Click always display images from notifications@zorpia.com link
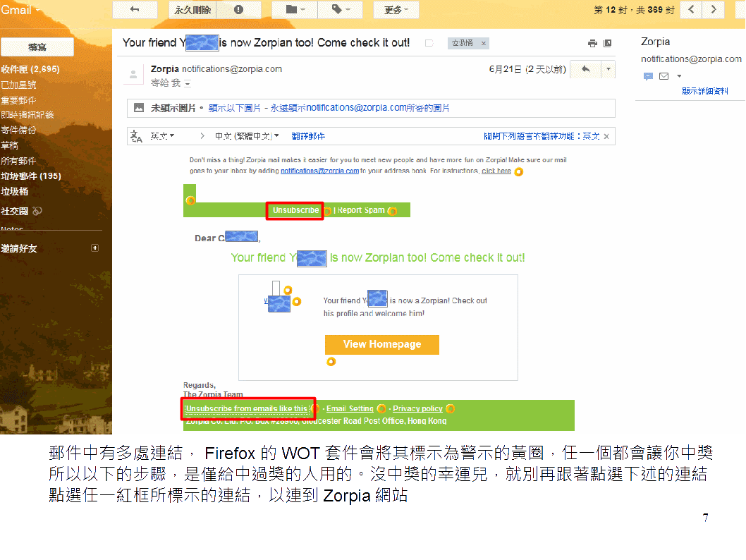Viewport: 746px width, 560px height. (x=360, y=109)
